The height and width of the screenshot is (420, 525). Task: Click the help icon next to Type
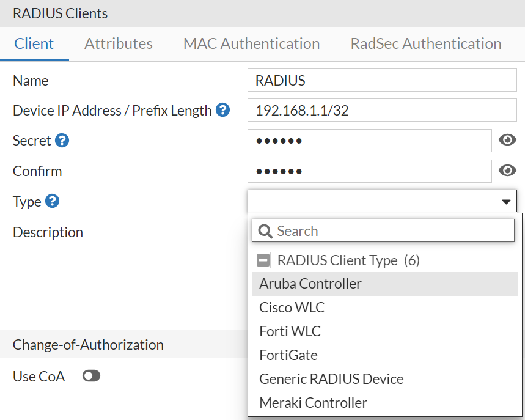pos(52,202)
